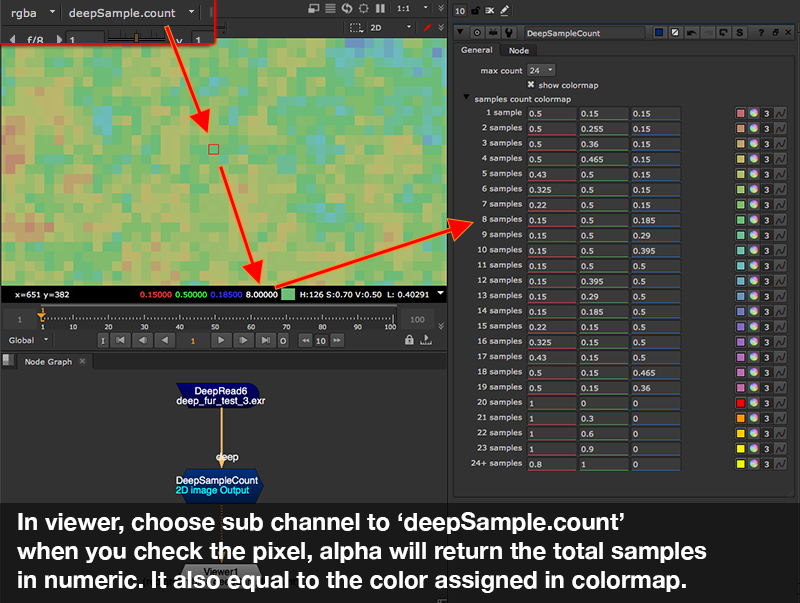Viewport: 800px width, 603px height.
Task: Click the color swatch for 20 samples
Action: [x=741, y=402]
